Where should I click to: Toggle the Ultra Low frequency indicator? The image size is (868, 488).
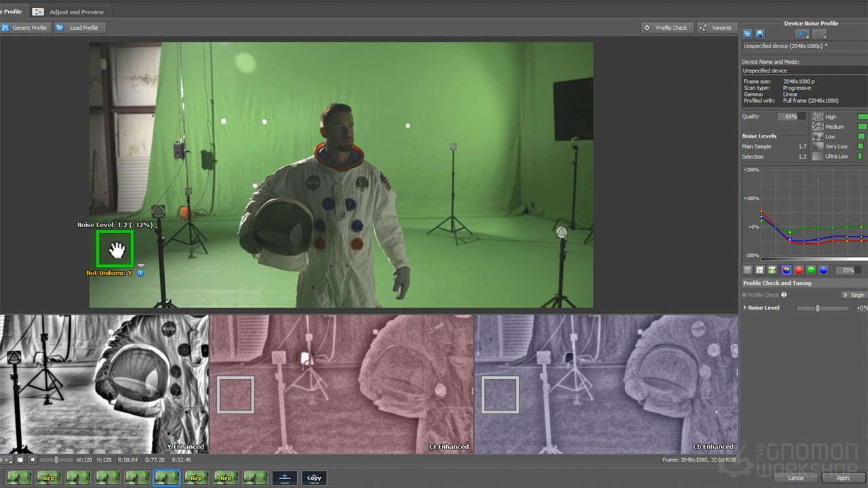tap(861, 157)
